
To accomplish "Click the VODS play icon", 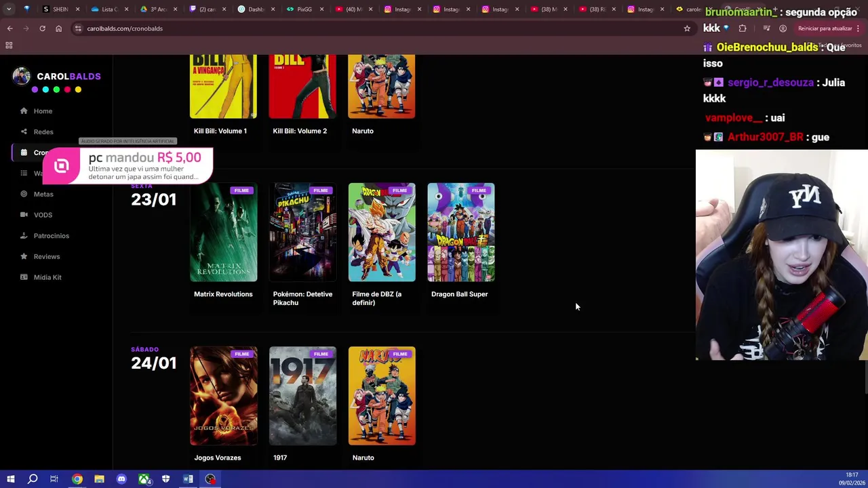I will tap(24, 215).
